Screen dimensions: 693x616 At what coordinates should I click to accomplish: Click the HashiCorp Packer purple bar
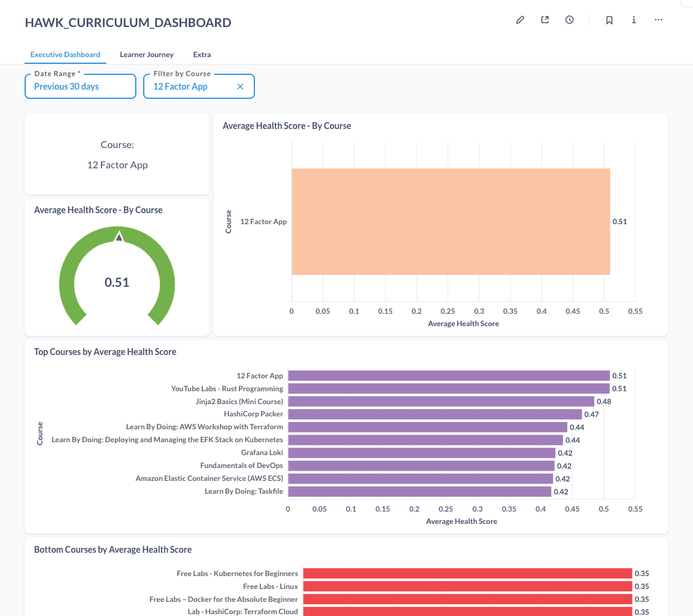[x=435, y=414]
